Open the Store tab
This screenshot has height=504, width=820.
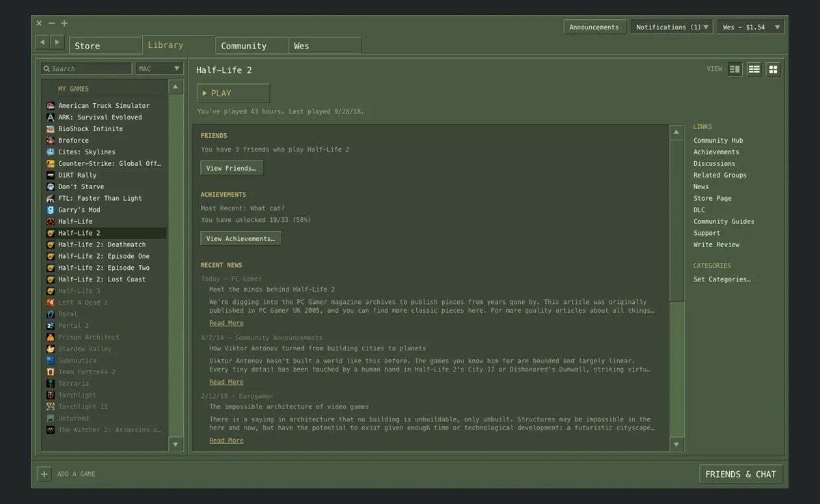click(x=105, y=46)
